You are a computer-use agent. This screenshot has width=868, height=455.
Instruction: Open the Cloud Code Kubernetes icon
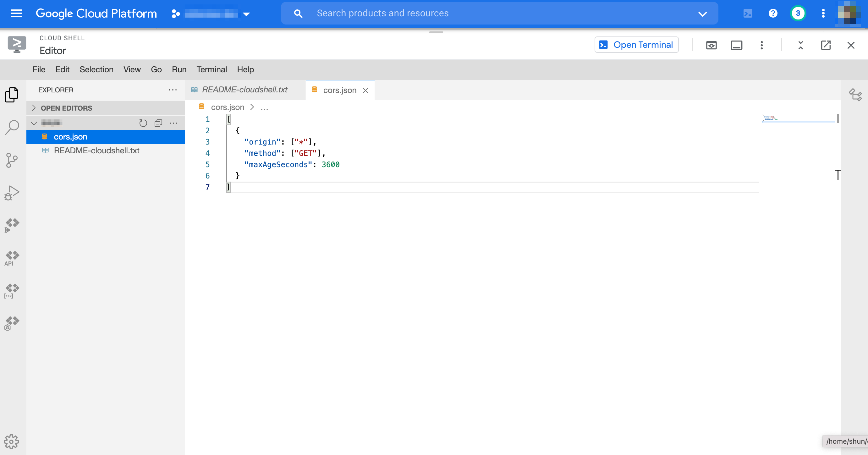(12, 323)
